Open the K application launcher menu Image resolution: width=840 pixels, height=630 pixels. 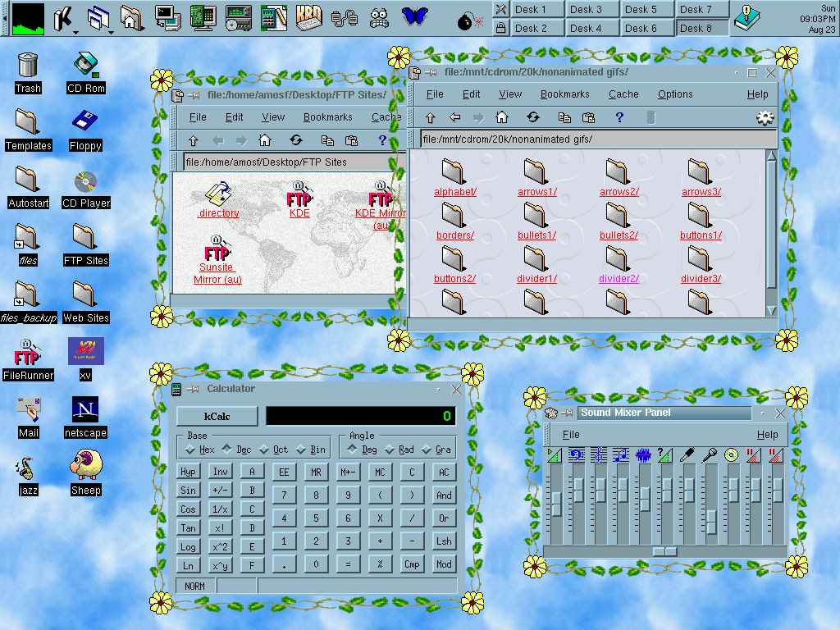tap(64, 17)
